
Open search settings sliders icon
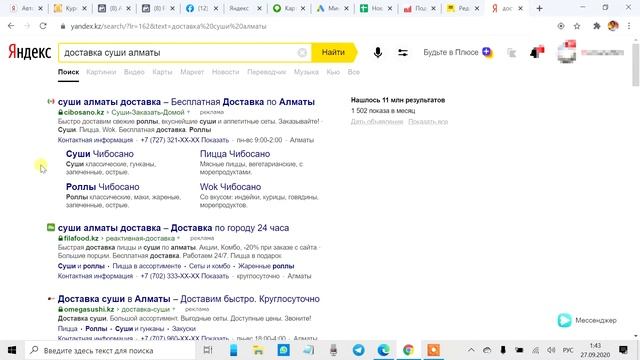403,52
